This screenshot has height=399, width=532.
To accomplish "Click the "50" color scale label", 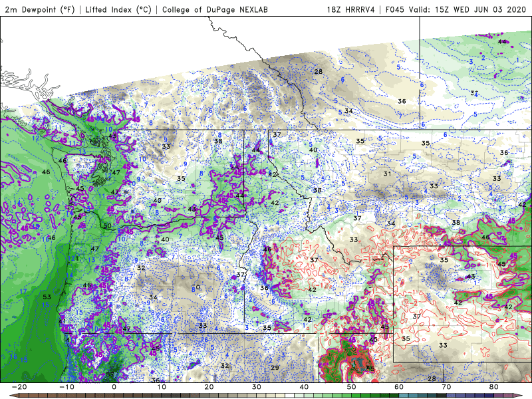I will (x=352, y=387).
